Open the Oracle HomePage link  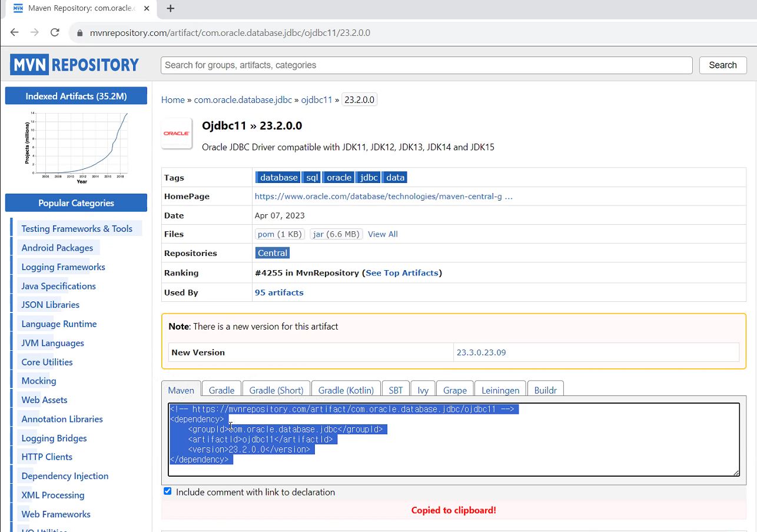(384, 197)
